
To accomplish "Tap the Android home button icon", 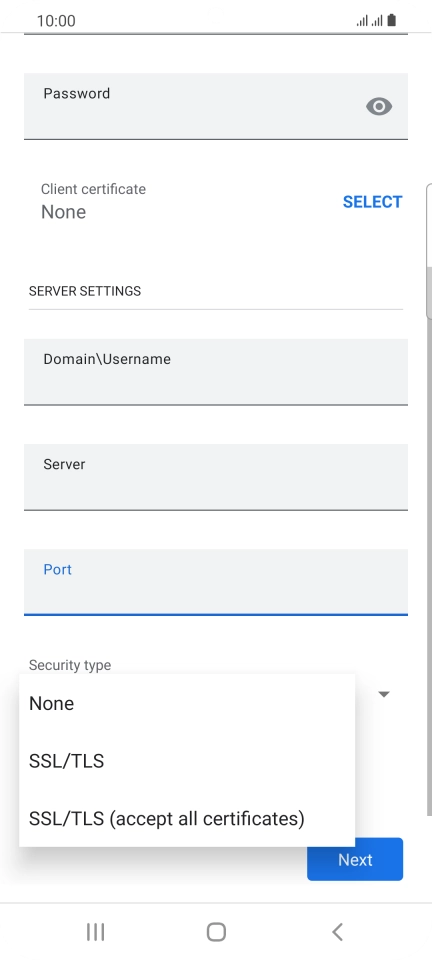I will [x=216, y=932].
